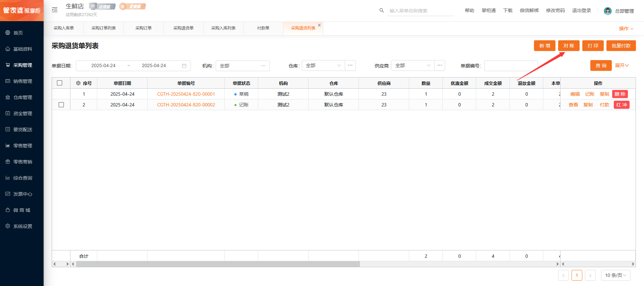Image resolution: width=644 pixels, height=286 pixels.
Task: Open 零售营销 in sidebar
Action: point(22,161)
